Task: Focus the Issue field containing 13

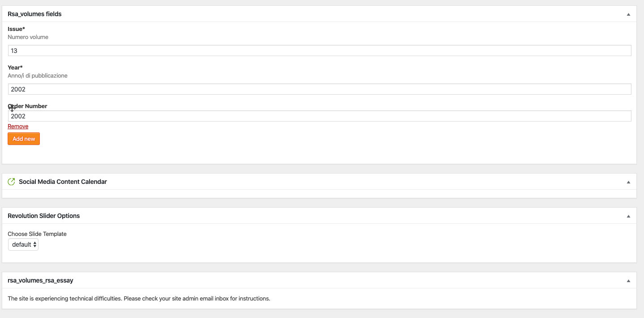Action: pos(319,51)
